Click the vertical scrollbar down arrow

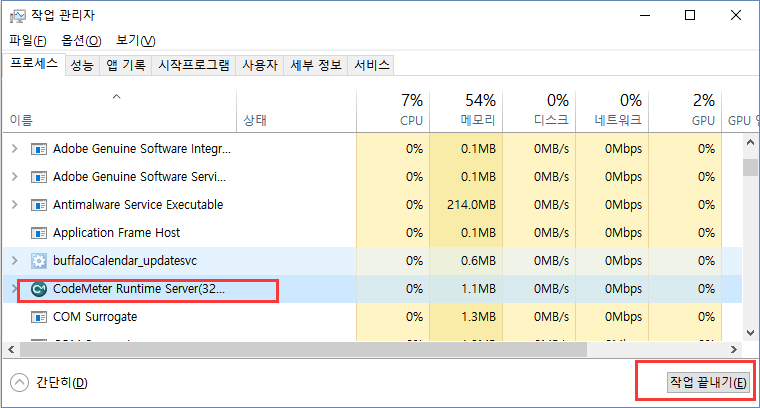(x=750, y=333)
